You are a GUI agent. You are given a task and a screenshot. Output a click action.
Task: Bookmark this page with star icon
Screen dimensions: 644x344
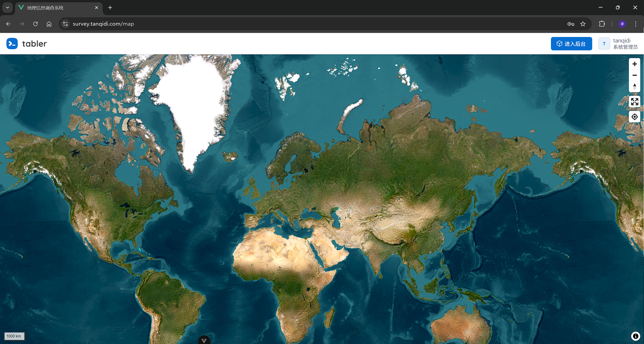click(583, 24)
